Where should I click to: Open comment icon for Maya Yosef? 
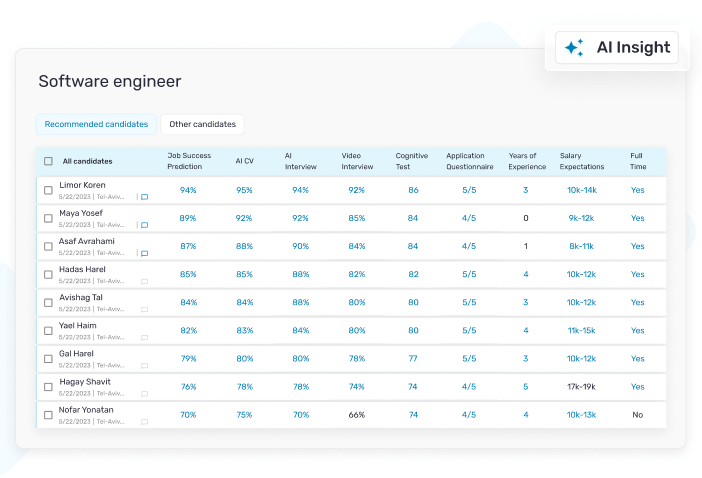pos(145,225)
